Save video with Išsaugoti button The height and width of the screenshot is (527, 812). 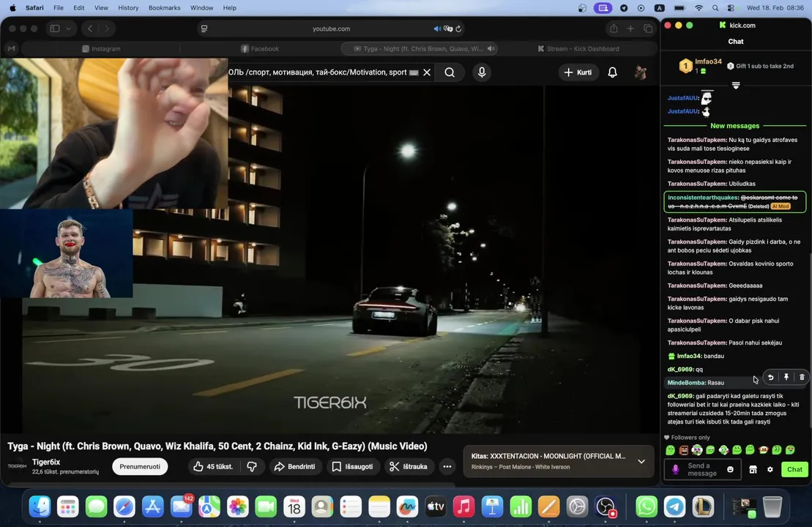pos(352,466)
